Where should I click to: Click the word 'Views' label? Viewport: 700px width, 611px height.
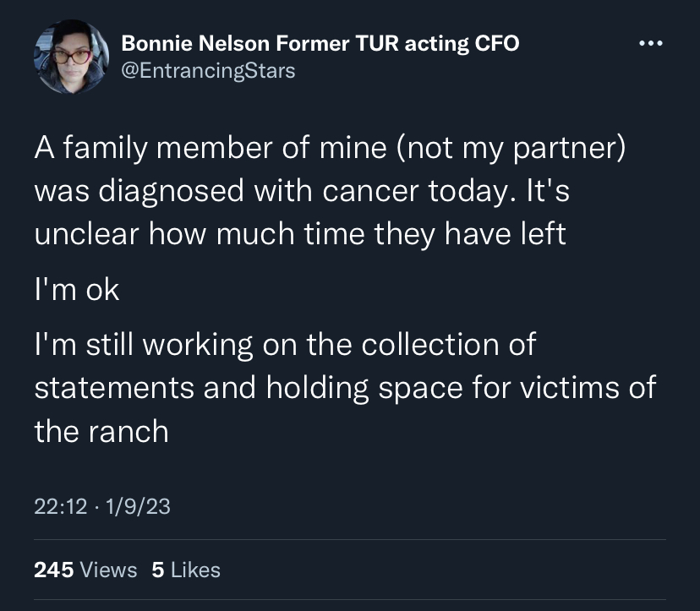(108, 570)
